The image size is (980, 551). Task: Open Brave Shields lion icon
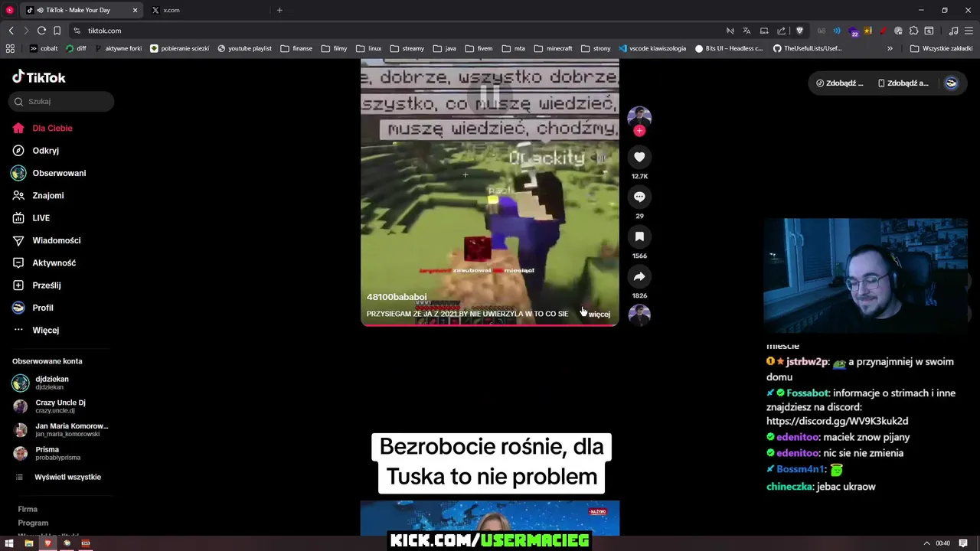799,31
